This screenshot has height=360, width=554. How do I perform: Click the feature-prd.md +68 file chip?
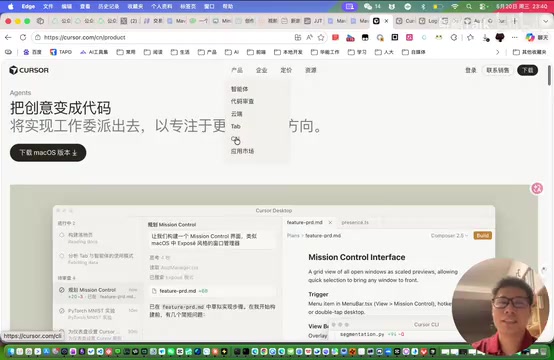click(212, 291)
